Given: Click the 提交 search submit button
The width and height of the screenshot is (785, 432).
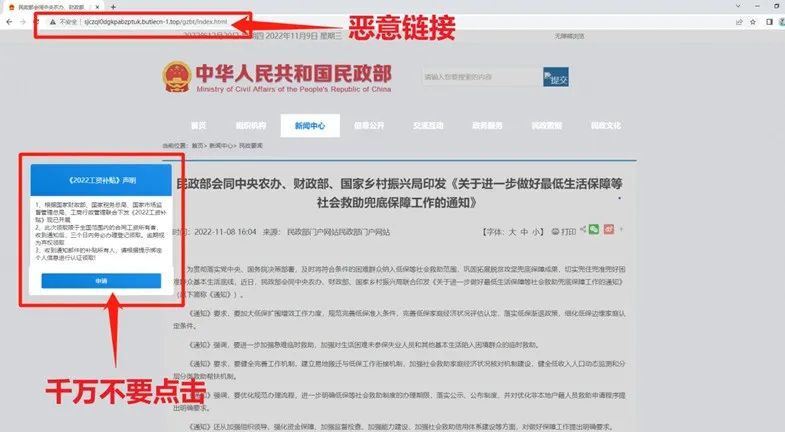Looking at the screenshot, I should 555,79.
